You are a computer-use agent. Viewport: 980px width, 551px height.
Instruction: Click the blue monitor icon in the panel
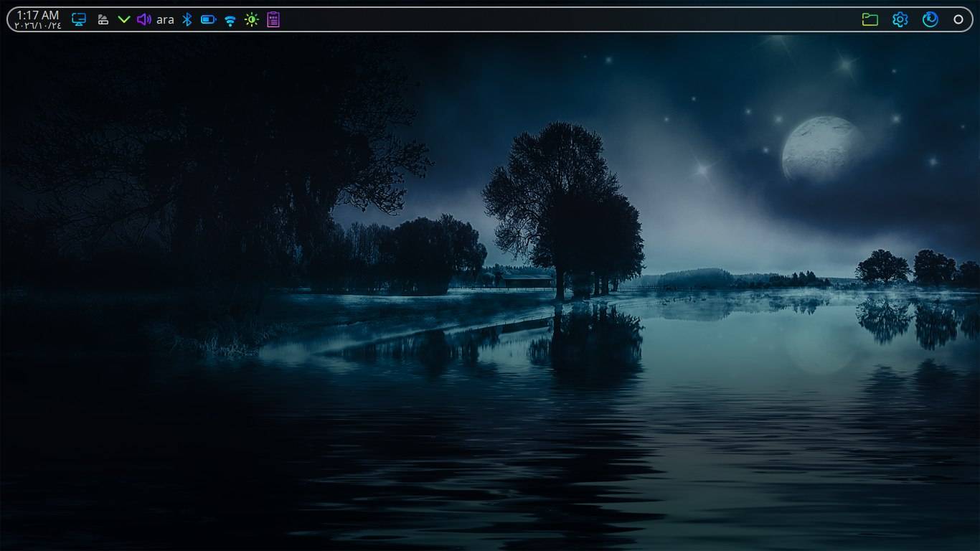(79, 19)
